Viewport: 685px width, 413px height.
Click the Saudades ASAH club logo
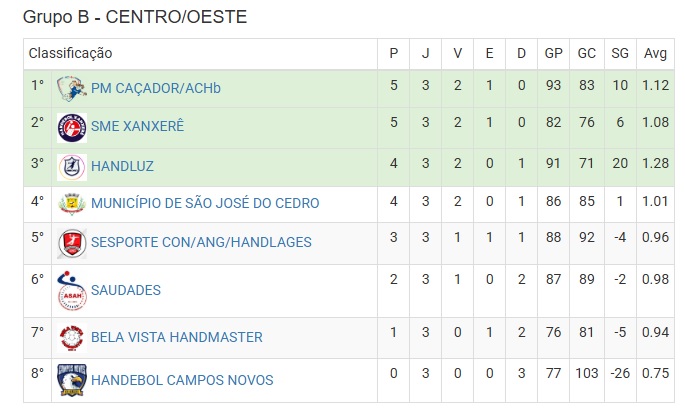72,291
